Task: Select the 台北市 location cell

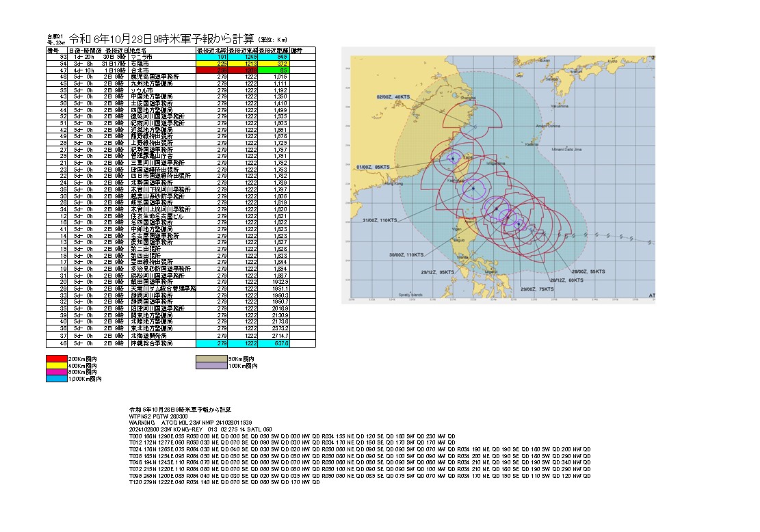Action: [162, 70]
